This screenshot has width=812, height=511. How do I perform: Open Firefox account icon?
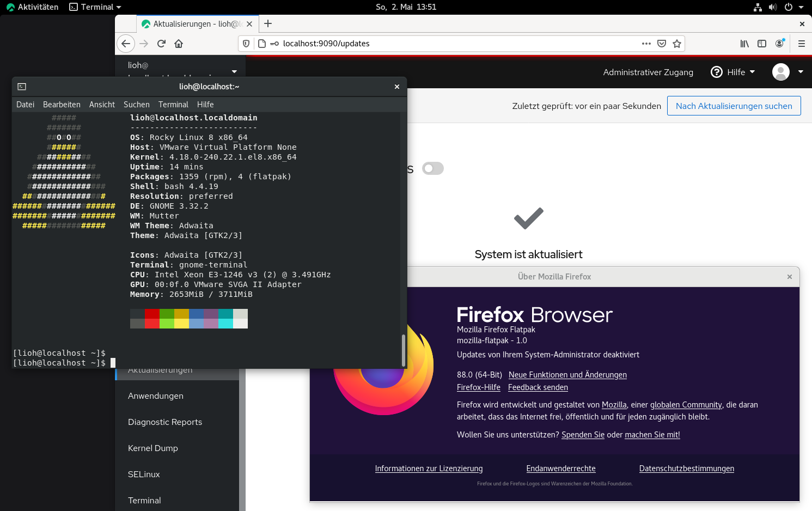point(780,43)
